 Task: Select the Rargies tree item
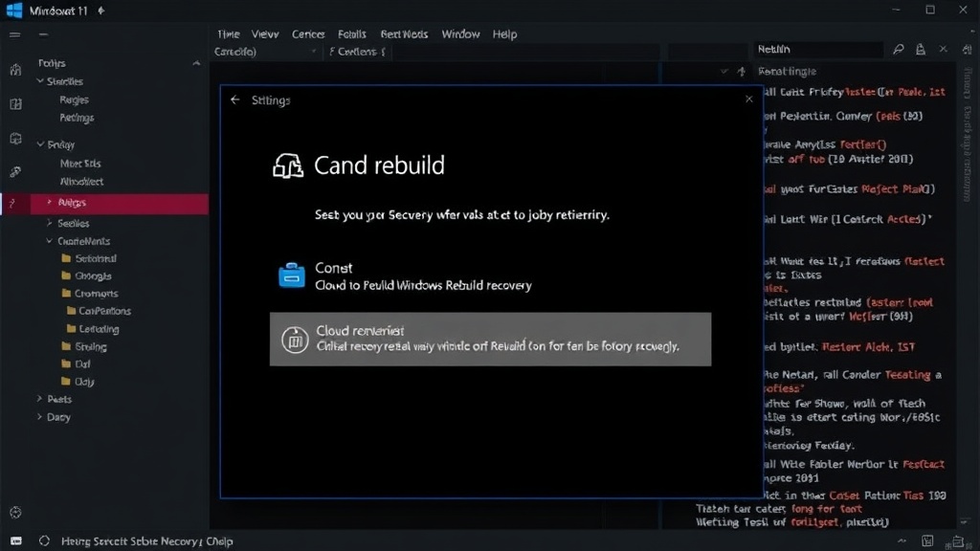point(75,99)
